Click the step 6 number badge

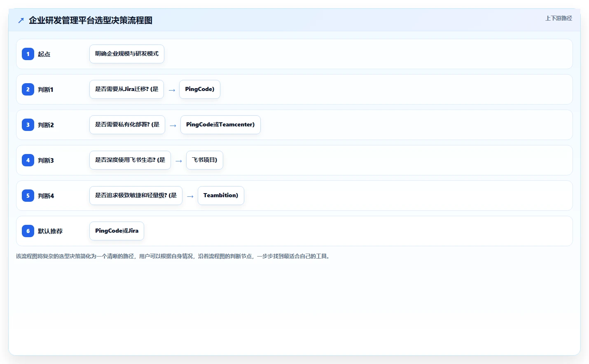(28, 231)
